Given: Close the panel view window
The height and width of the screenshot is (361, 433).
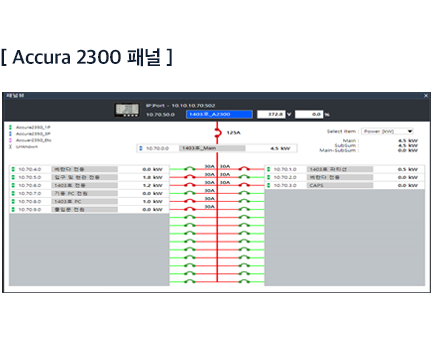Looking at the screenshot, I should [426, 96].
